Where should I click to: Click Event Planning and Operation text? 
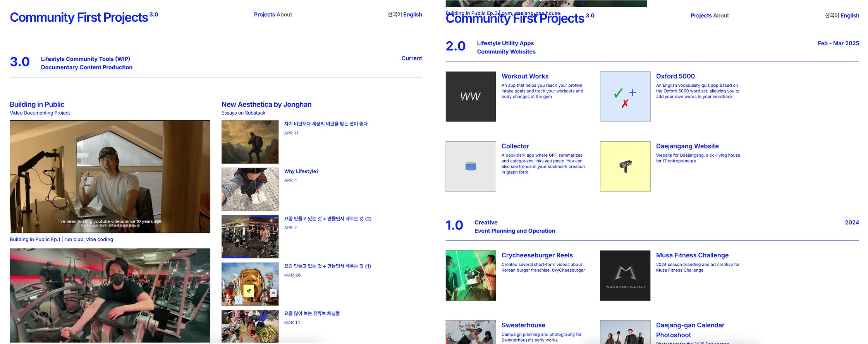click(x=515, y=231)
